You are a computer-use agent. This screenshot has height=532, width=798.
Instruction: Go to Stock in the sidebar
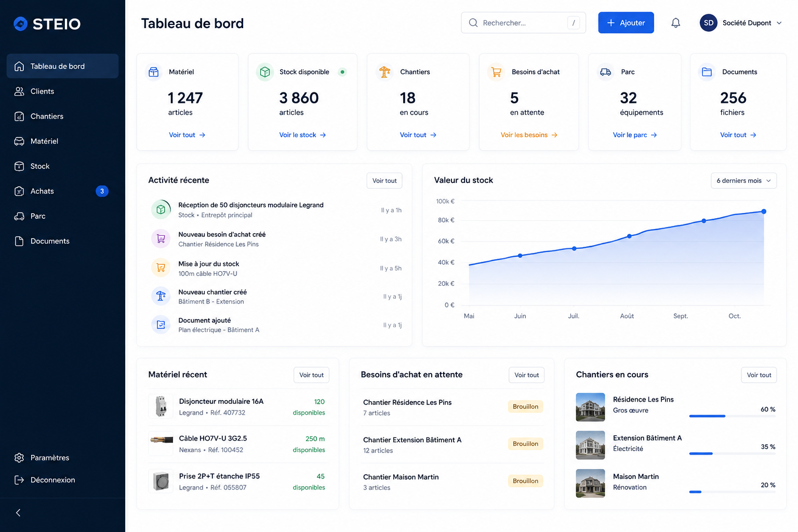[x=62, y=166]
